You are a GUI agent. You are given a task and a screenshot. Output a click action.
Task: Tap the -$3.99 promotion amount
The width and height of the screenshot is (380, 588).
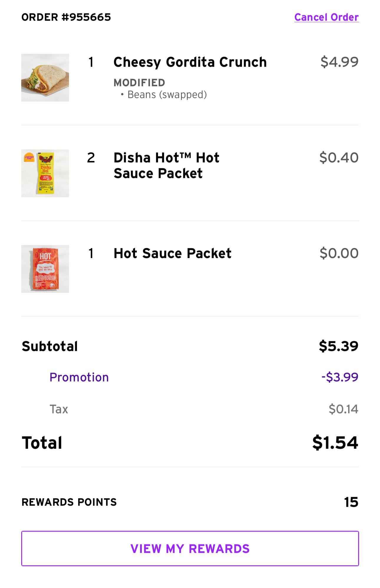click(x=340, y=377)
